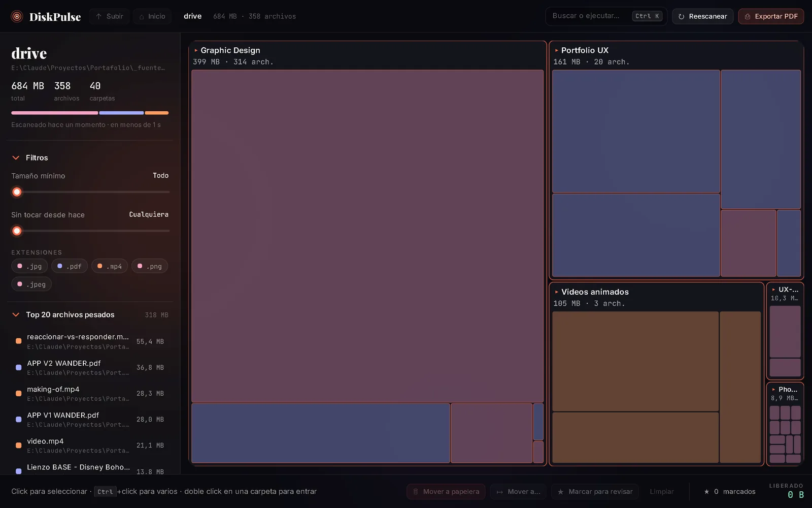Toggle the .png extension filter chip
The height and width of the screenshot is (508, 812).
(150, 266)
